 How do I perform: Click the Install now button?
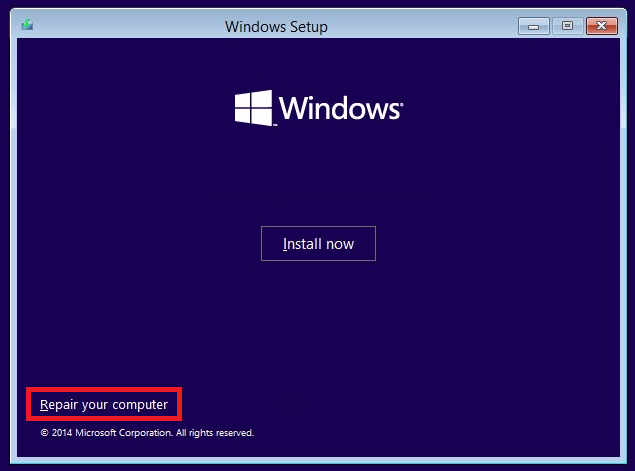pos(318,243)
